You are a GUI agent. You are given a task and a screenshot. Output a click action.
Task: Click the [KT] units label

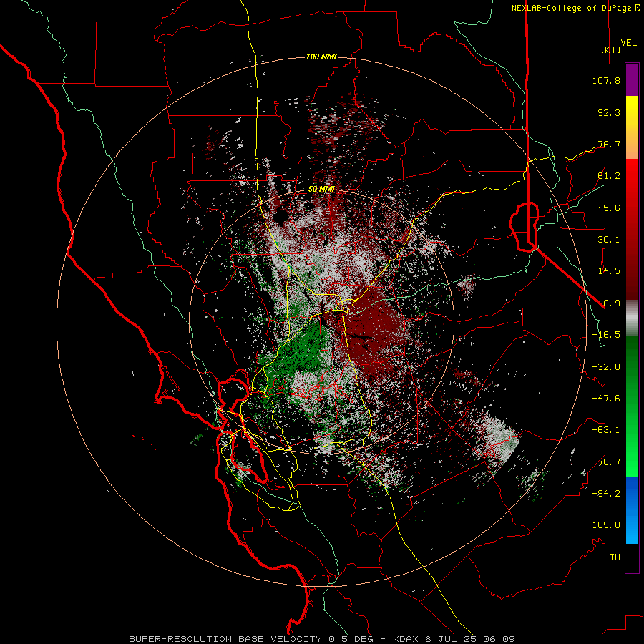610,49
